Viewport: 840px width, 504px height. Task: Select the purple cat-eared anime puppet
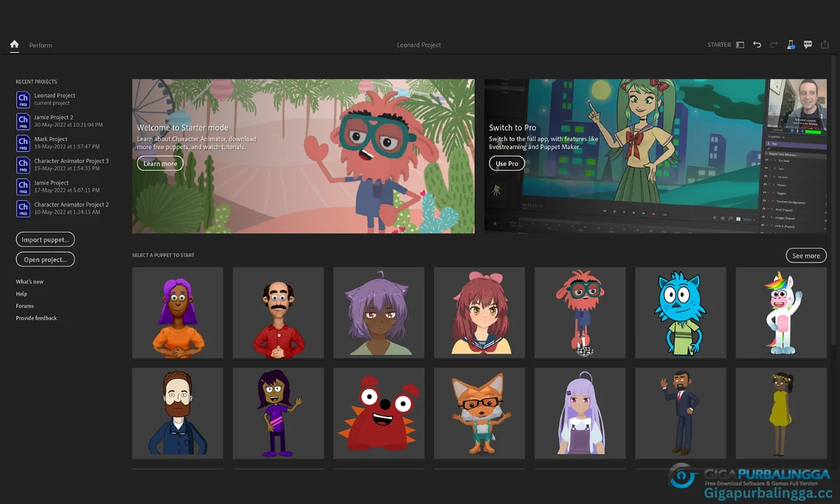click(379, 313)
